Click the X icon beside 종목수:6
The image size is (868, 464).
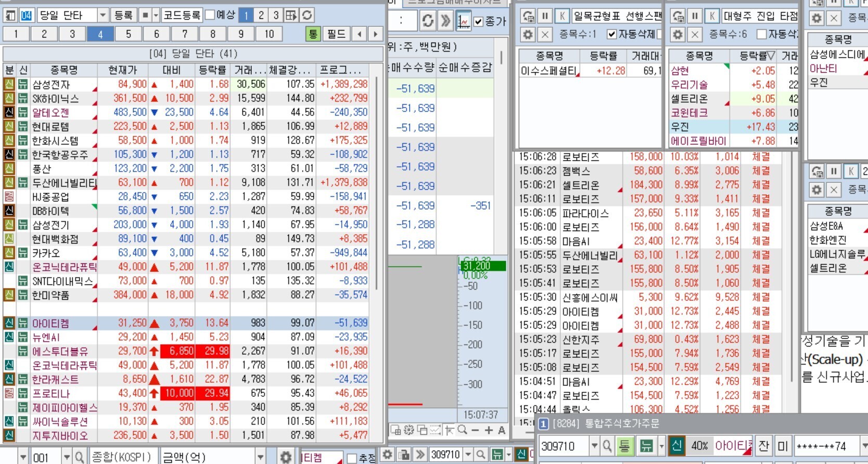(x=695, y=34)
